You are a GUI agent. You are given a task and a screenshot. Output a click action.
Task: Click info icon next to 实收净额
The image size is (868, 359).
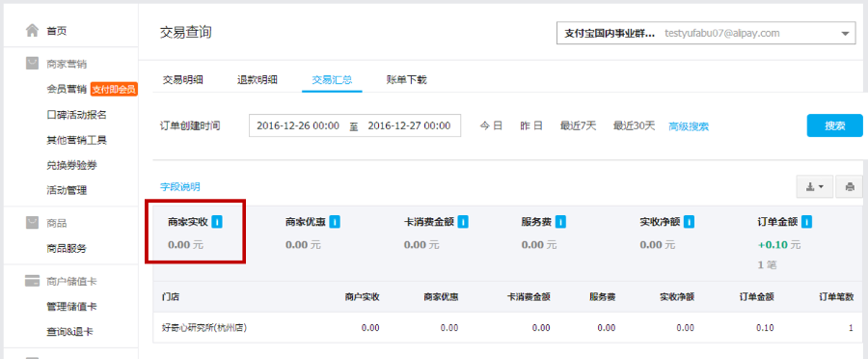coord(690,222)
